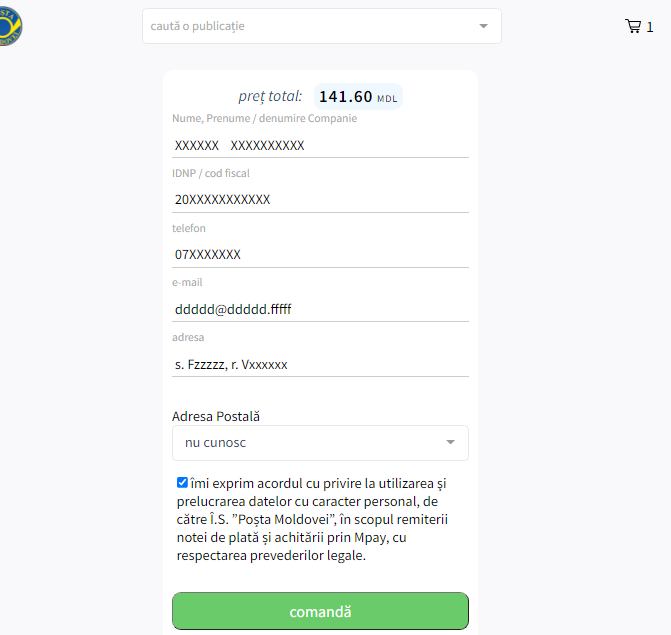
Task: Click the IDNP / cod fiscal field
Action: 320,200
